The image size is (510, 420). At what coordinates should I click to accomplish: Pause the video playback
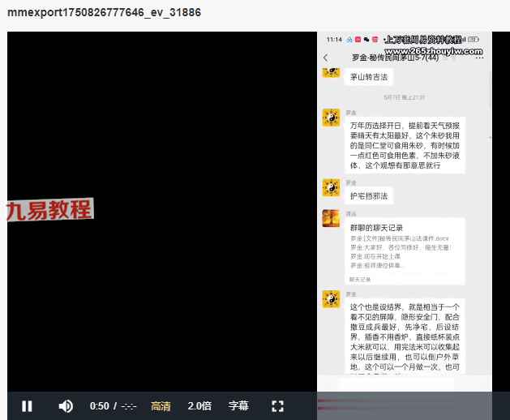pyautogui.click(x=27, y=406)
